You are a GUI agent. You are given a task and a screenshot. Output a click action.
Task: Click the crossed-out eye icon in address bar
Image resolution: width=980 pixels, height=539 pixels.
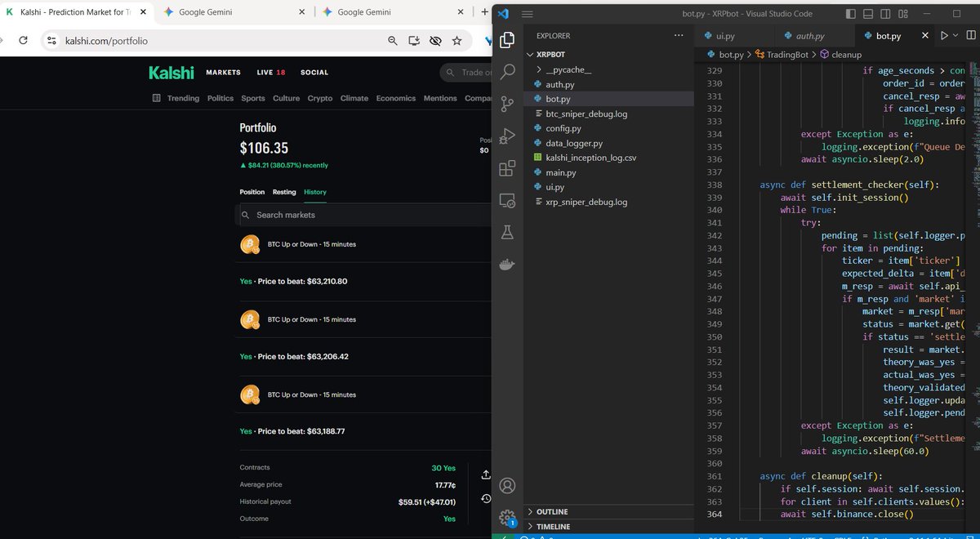435,40
